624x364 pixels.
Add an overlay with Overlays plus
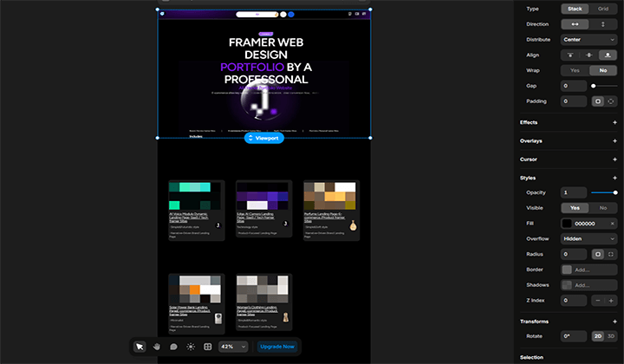614,140
